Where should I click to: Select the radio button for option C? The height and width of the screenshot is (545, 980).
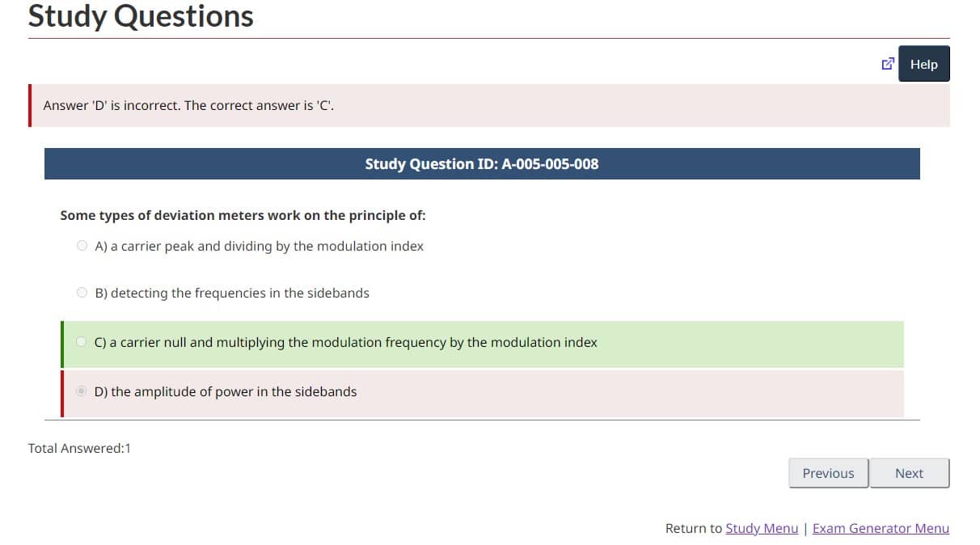82,342
